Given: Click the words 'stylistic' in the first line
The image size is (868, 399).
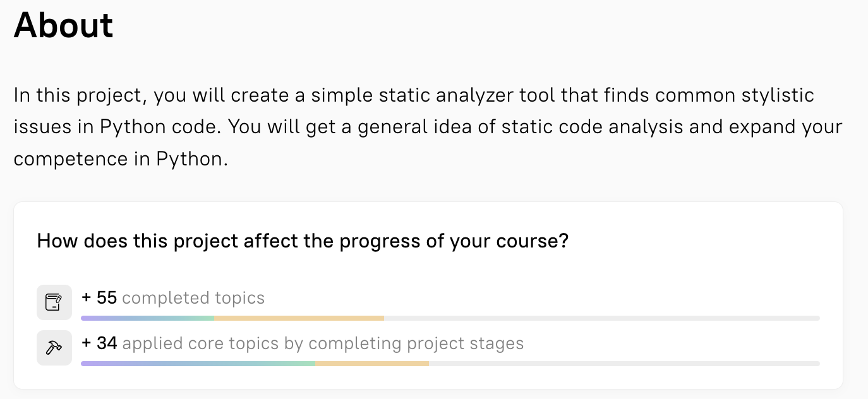Looking at the screenshot, I should (x=775, y=95).
